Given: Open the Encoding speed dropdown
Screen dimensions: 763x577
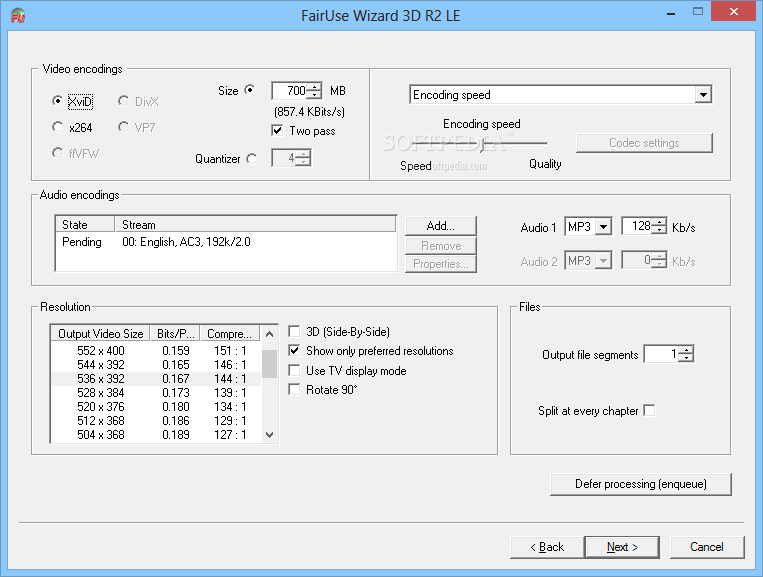Looking at the screenshot, I should click(x=703, y=95).
